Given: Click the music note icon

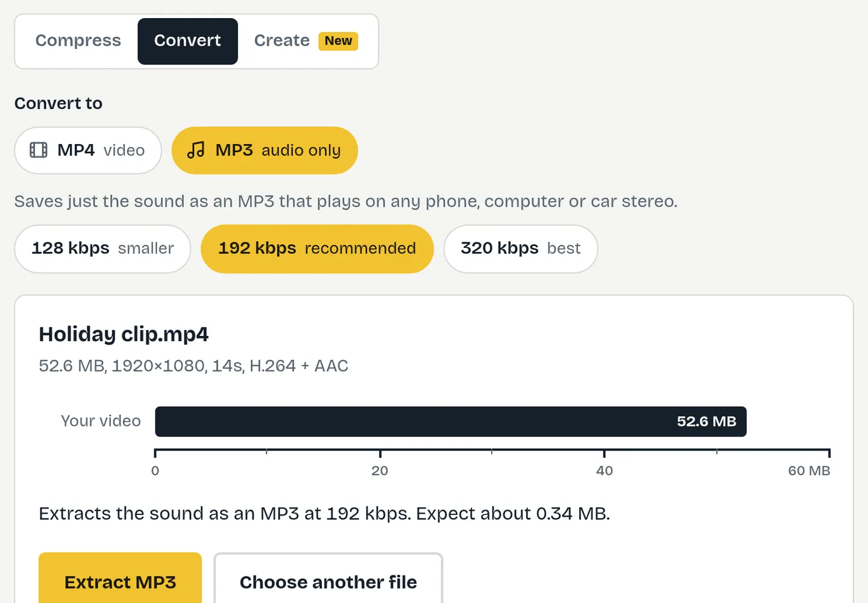Looking at the screenshot, I should (x=196, y=150).
